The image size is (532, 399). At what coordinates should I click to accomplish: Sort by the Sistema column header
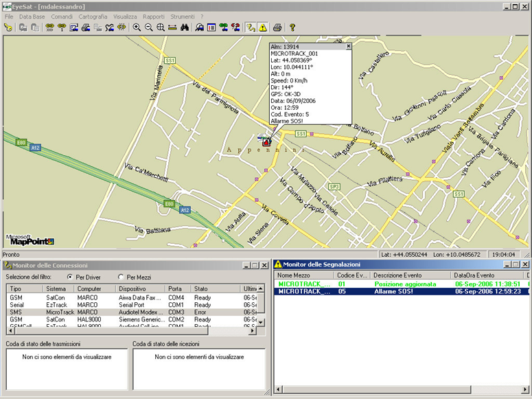coord(58,288)
